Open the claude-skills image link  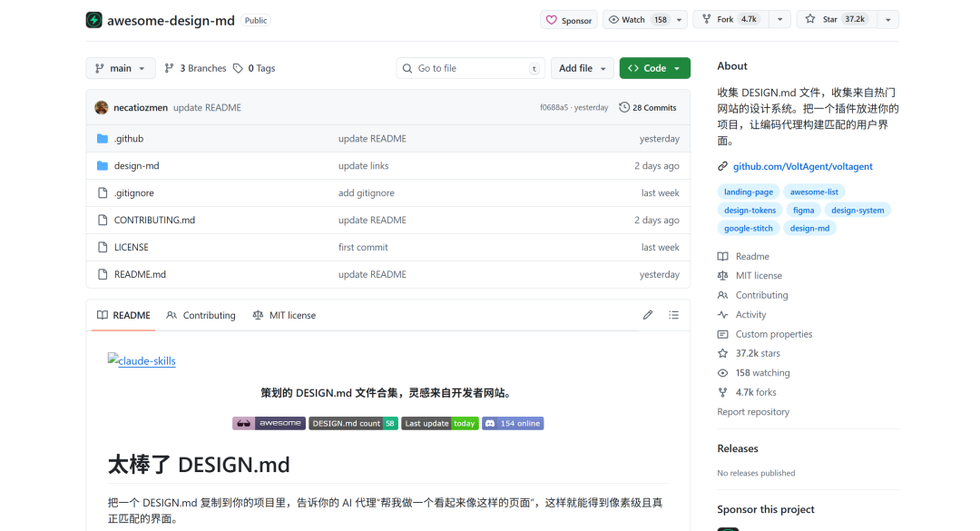tap(142, 360)
